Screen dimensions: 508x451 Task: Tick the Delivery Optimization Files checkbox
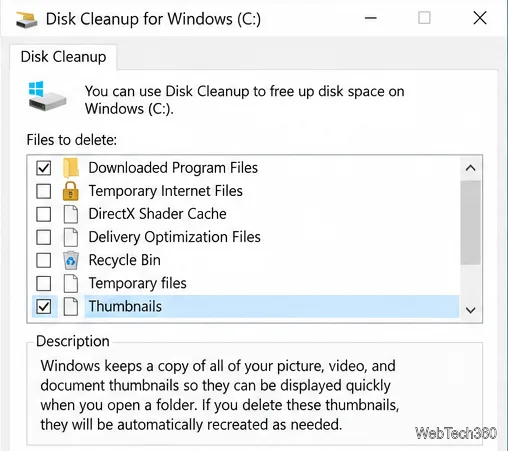tap(44, 237)
